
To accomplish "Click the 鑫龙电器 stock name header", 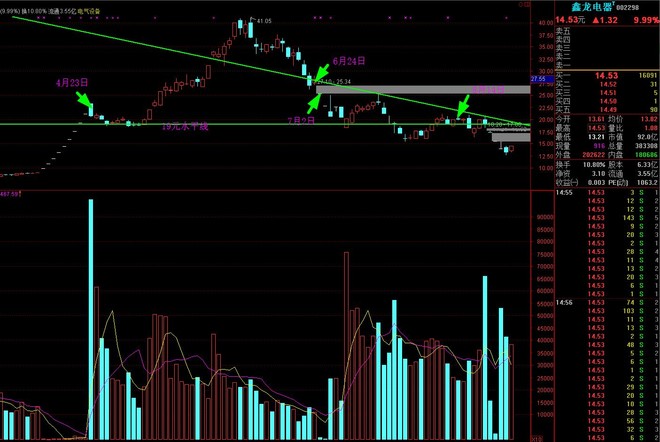I will pyautogui.click(x=592, y=6).
